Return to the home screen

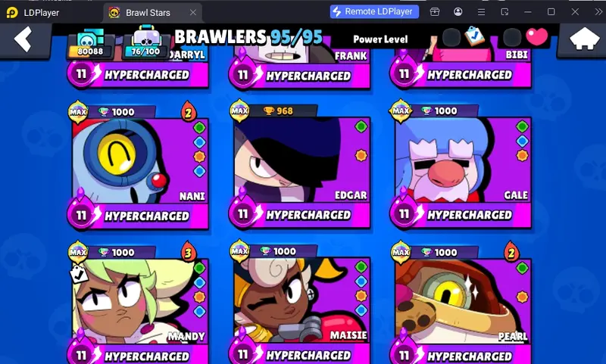click(584, 39)
